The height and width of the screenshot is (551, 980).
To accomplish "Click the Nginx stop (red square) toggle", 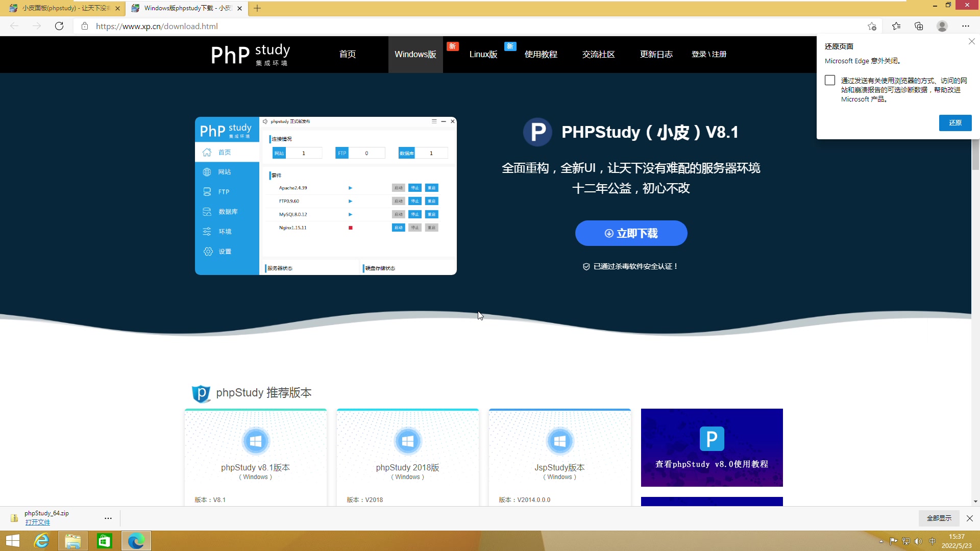I will [350, 228].
